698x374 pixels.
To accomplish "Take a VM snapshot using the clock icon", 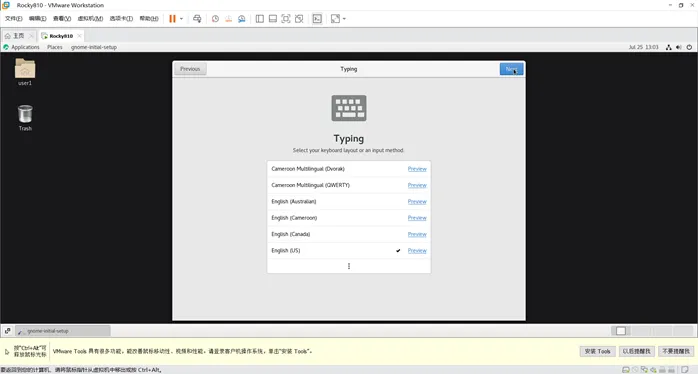I will point(215,19).
